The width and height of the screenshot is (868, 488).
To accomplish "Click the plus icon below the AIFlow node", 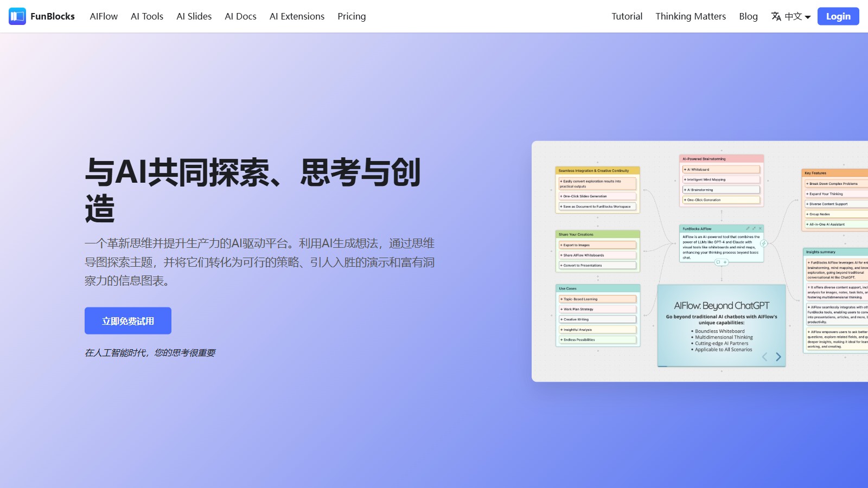I will coord(725,262).
